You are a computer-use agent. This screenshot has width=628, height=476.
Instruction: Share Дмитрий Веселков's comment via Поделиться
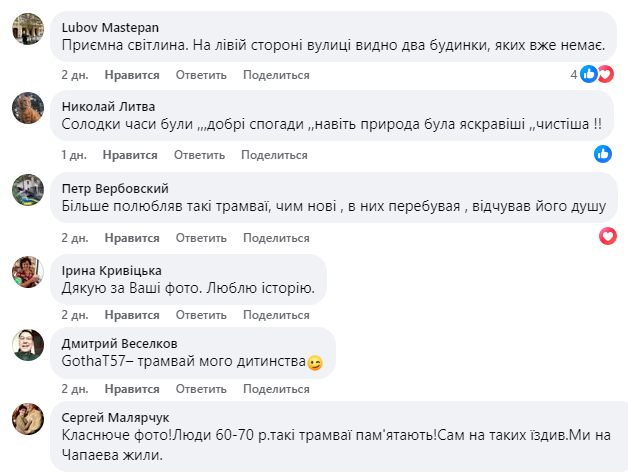point(276,389)
